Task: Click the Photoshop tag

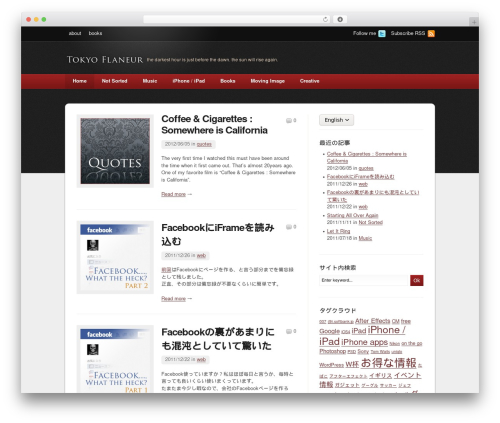Action: (x=333, y=351)
